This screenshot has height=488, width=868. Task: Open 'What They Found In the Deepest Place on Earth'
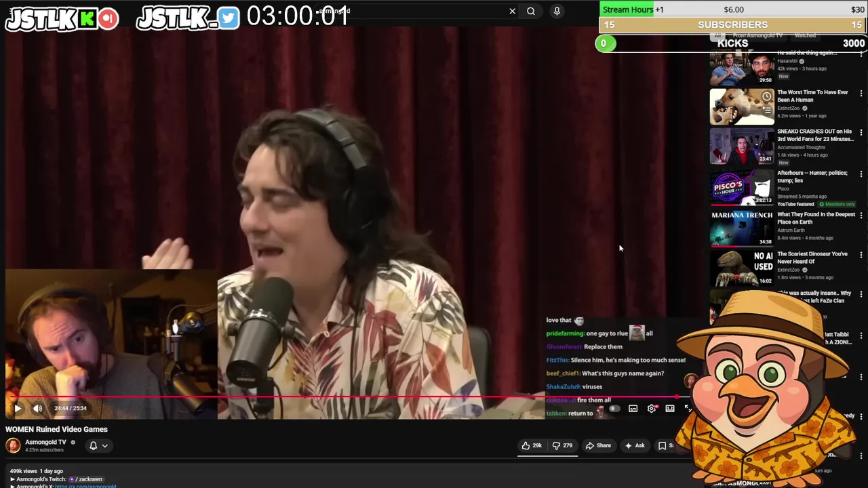816,218
